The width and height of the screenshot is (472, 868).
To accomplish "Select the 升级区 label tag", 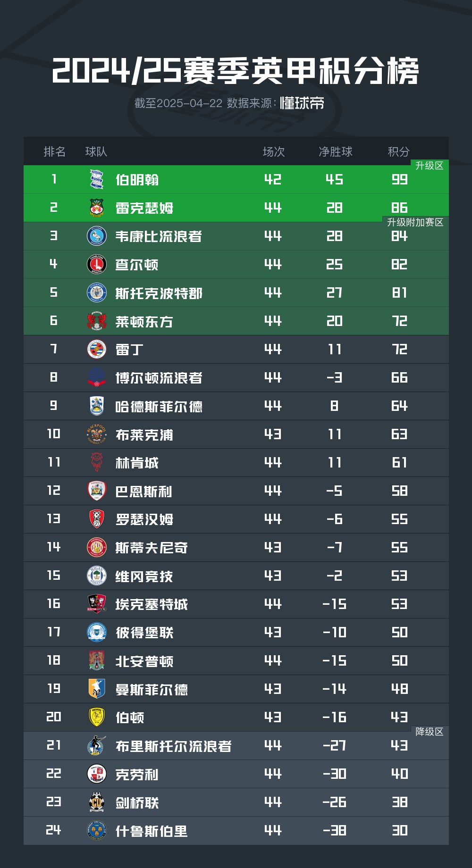I will point(430,166).
